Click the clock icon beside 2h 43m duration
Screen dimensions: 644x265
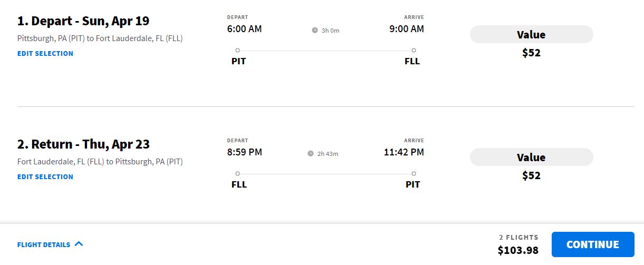click(x=311, y=154)
